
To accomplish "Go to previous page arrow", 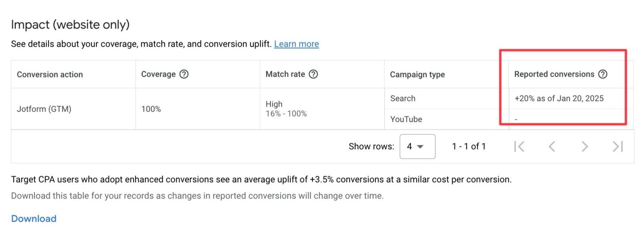I will click(x=552, y=147).
